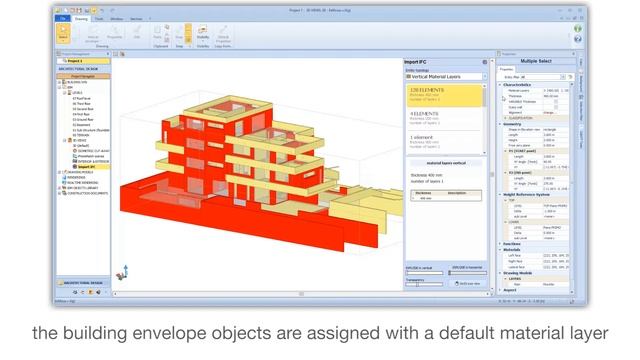
Task: Switch to the Drawing ribbon tab
Action: 81,19
